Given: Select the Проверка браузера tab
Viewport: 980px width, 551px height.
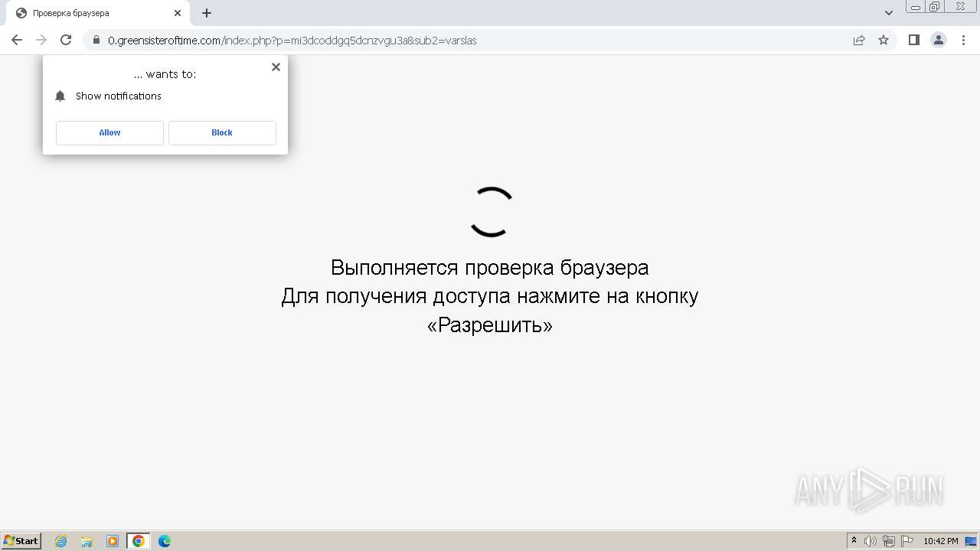Looking at the screenshot, I should (x=98, y=13).
